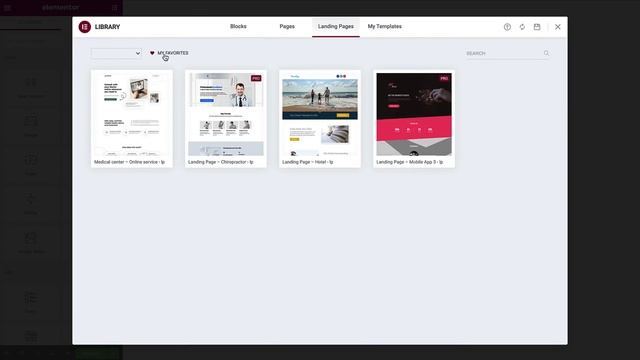Screen dimensions: 640x360
Task: Open the category filter dropdown
Action: click(116, 53)
